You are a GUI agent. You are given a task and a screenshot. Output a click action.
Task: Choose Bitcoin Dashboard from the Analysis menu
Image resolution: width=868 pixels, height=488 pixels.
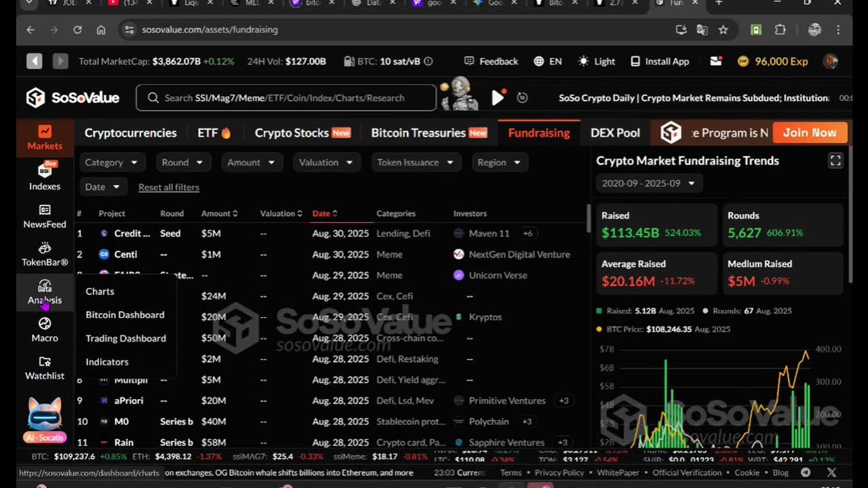125,314
